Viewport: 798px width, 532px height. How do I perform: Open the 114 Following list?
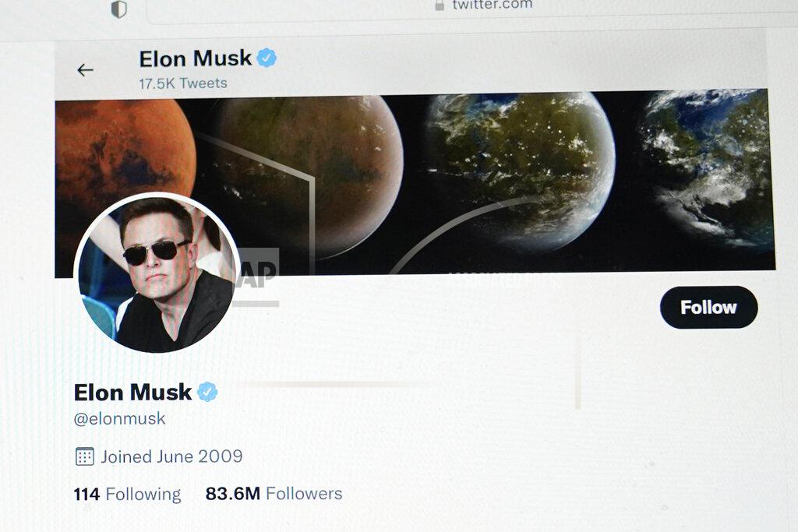point(127,494)
